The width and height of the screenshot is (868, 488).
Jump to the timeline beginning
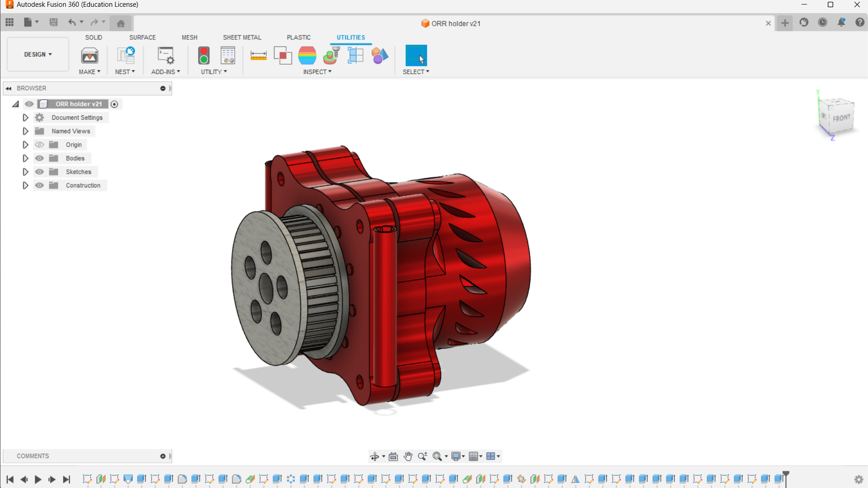(10, 479)
